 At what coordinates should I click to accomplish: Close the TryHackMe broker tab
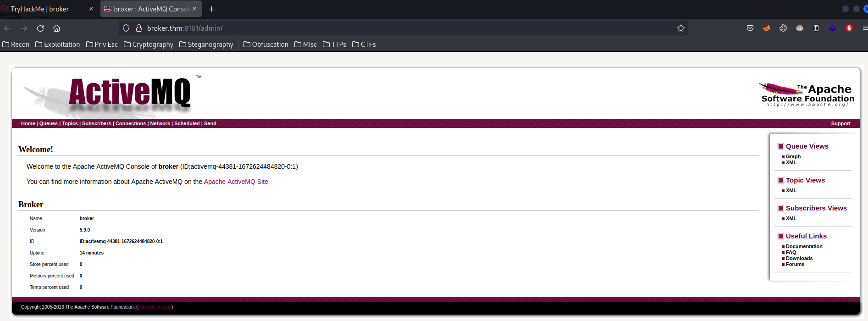[x=91, y=9]
